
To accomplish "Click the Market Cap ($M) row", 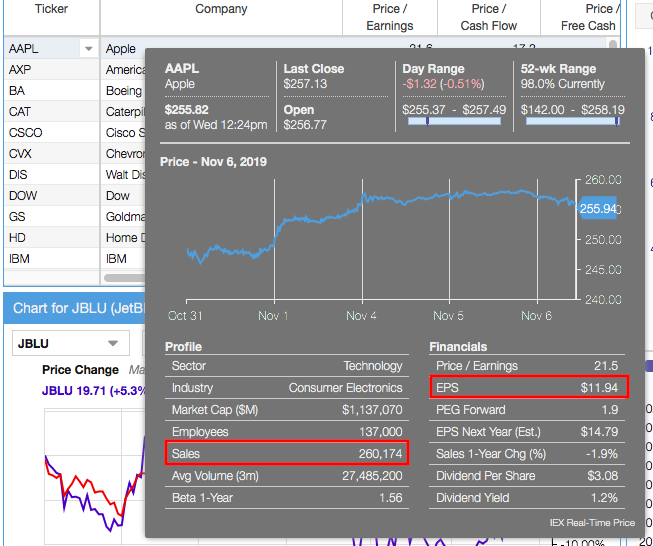I will click(287, 410).
